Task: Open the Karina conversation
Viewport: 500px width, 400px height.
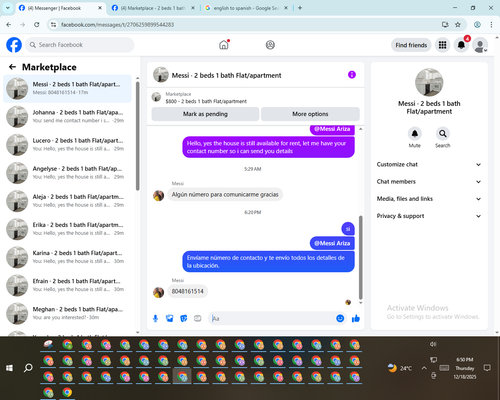Action: (67, 257)
